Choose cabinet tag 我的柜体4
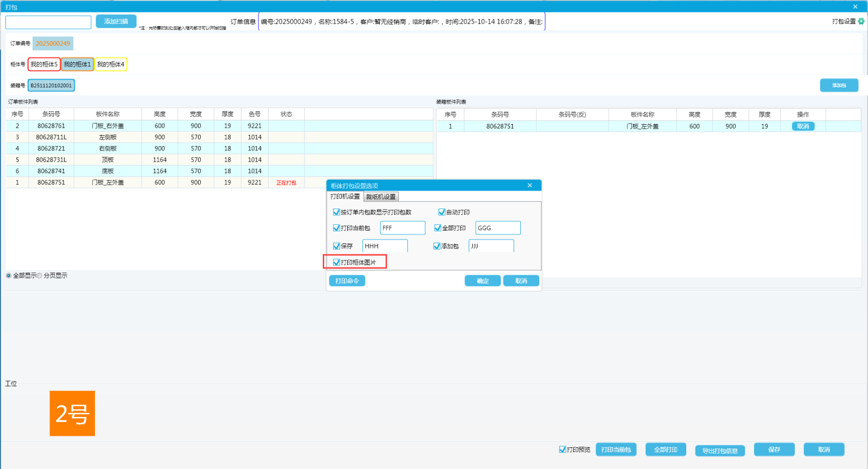 point(111,65)
